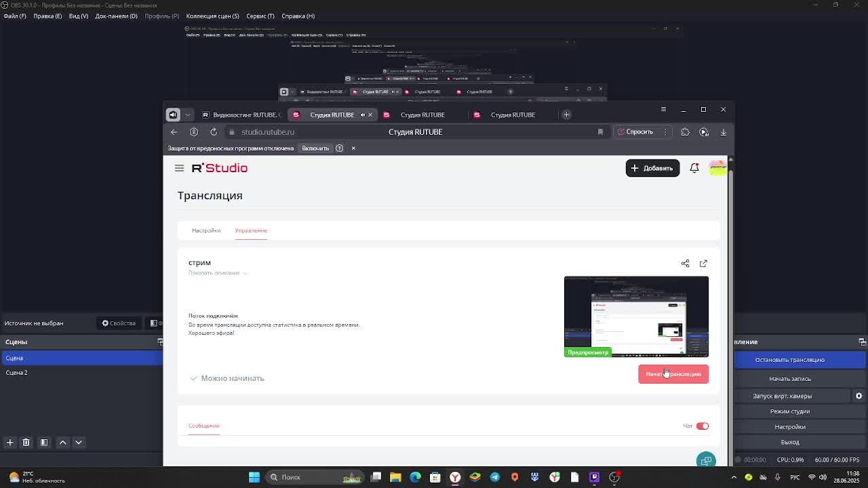Expand Показать описание under the stream title
This screenshot has width=868, height=488.
(x=217, y=273)
